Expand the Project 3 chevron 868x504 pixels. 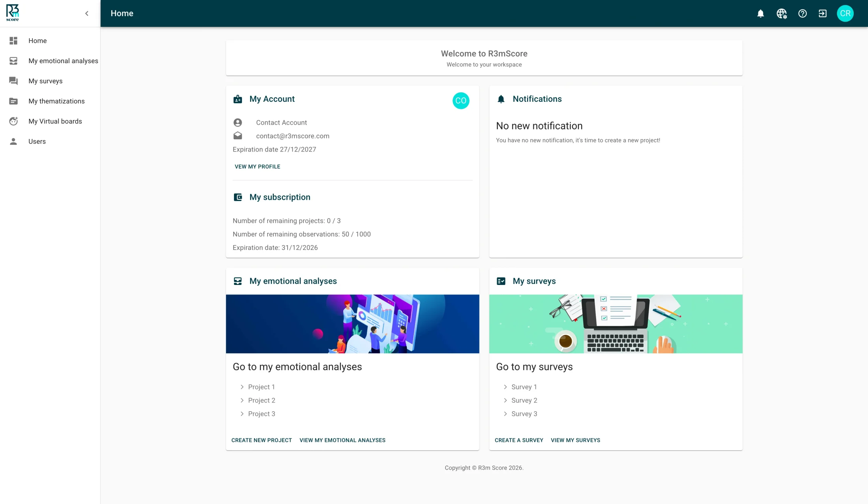pos(242,414)
